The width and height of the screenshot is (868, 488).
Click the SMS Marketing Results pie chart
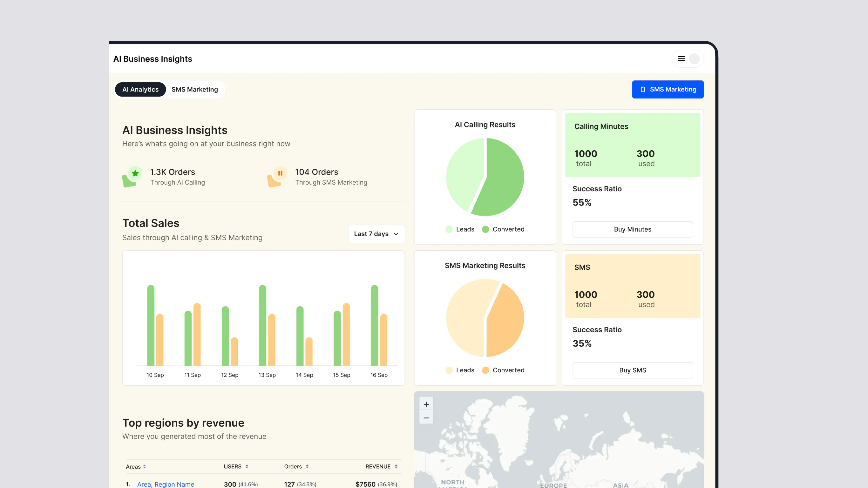(485, 318)
